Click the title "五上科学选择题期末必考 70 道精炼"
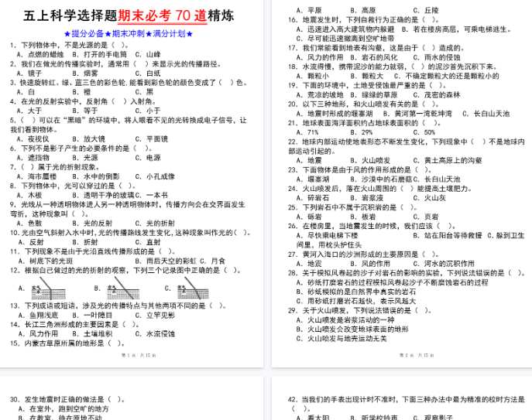Viewport: 532px width, 420px height. tap(129, 15)
